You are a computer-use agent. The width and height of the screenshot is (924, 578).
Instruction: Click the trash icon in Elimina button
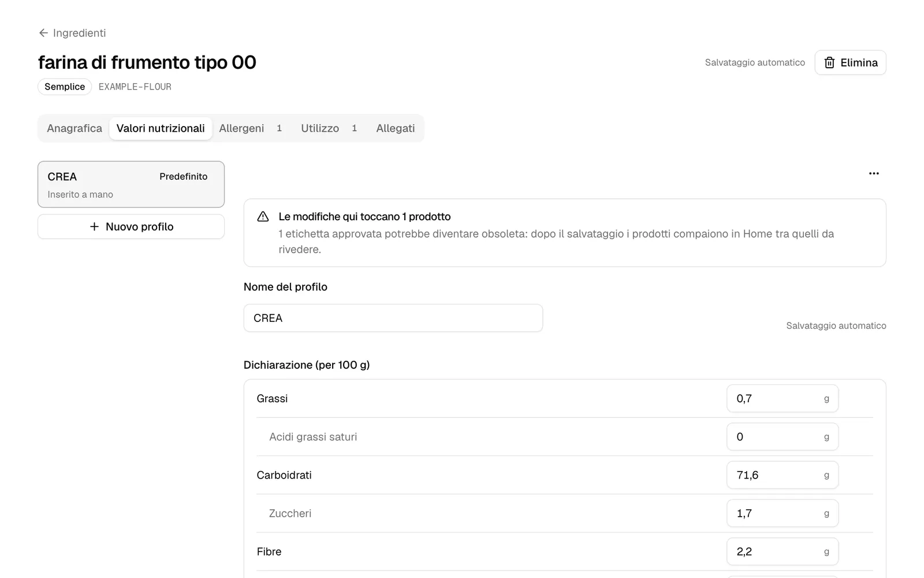pyautogui.click(x=829, y=62)
